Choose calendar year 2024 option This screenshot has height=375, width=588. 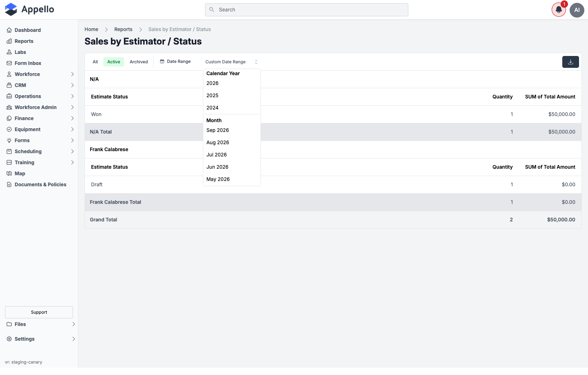[232, 108]
